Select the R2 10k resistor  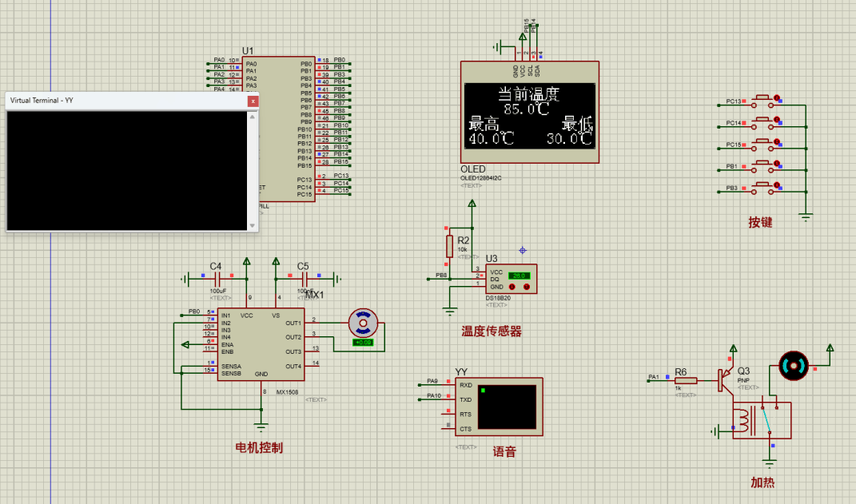450,245
